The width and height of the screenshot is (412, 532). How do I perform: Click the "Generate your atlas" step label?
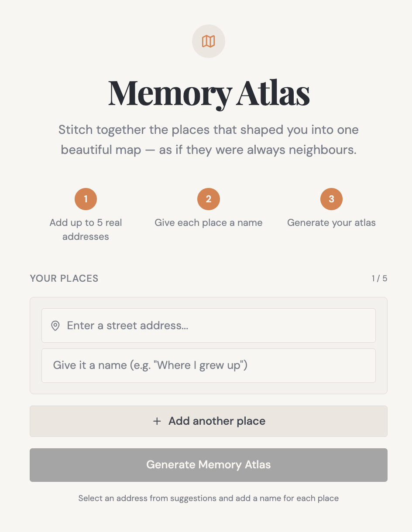coord(331,223)
